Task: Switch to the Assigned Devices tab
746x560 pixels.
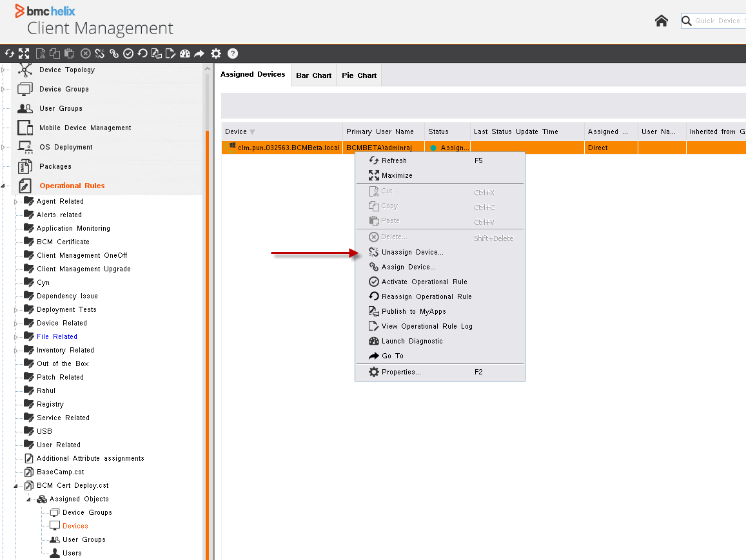Action: (x=253, y=75)
